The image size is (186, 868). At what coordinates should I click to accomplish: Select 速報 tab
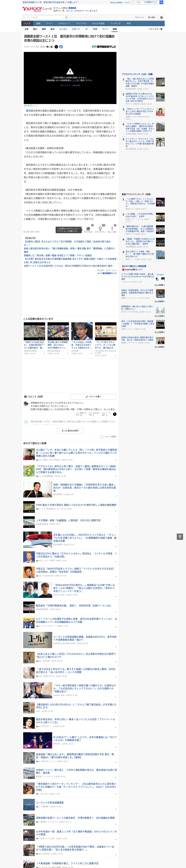point(38,24)
